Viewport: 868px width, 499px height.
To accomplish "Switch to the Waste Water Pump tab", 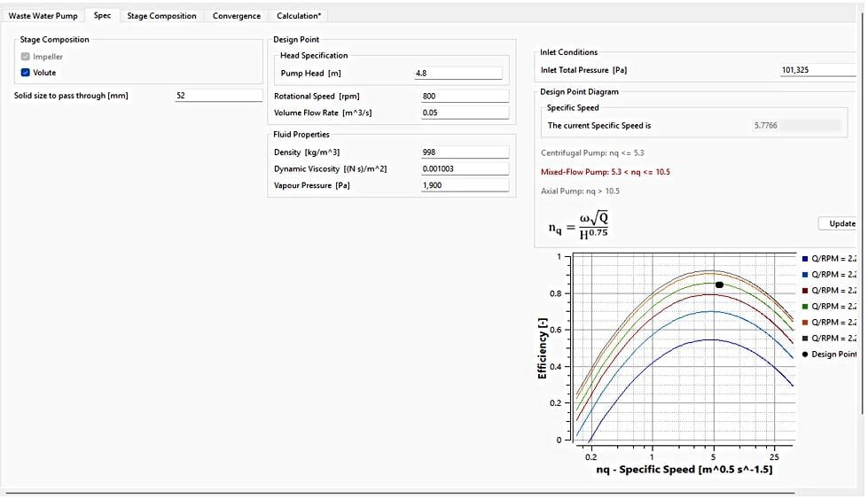I will click(x=43, y=15).
